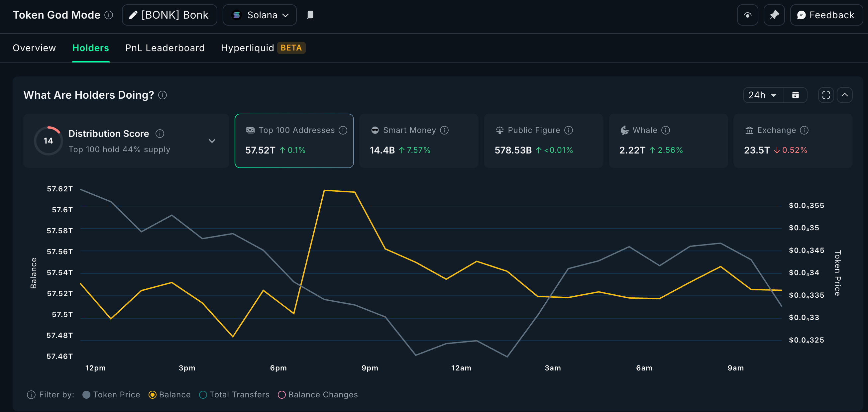Expand chart to fullscreen

(x=825, y=95)
